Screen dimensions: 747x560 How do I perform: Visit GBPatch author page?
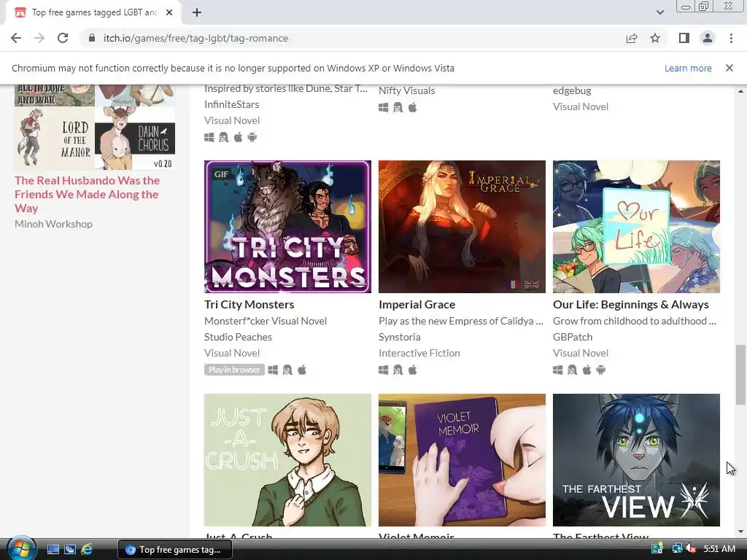tap(573, 337)
